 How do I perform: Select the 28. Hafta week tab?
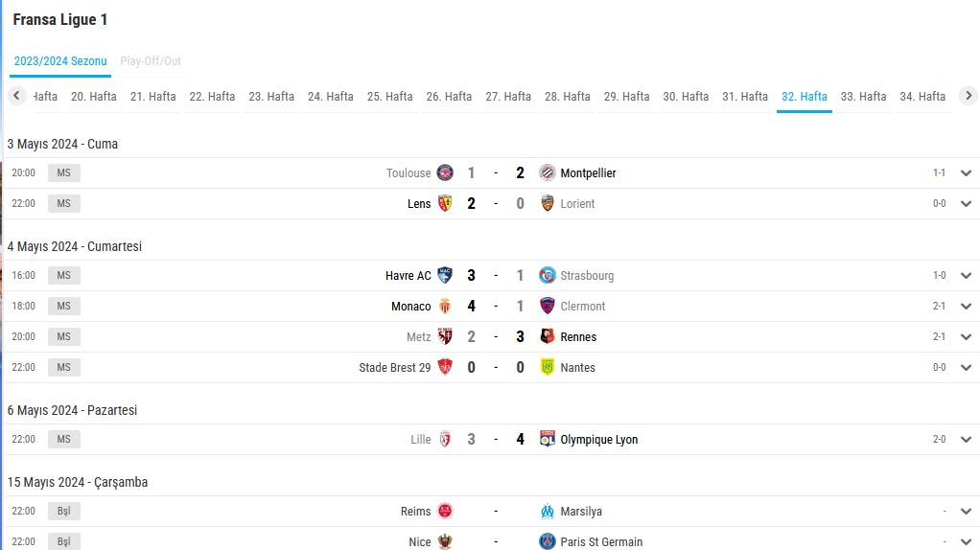(567, 97)
